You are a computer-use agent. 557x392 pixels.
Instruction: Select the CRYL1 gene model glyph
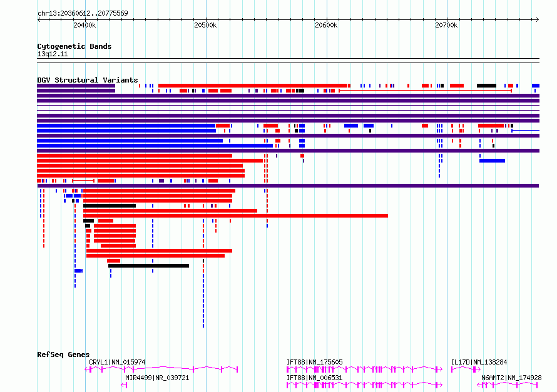point(161,369)
